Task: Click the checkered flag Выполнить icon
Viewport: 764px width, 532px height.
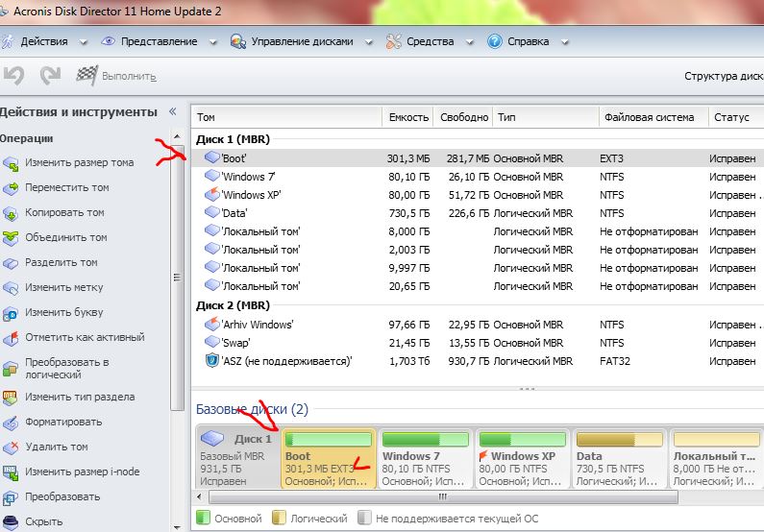Action: click(87, 76)
